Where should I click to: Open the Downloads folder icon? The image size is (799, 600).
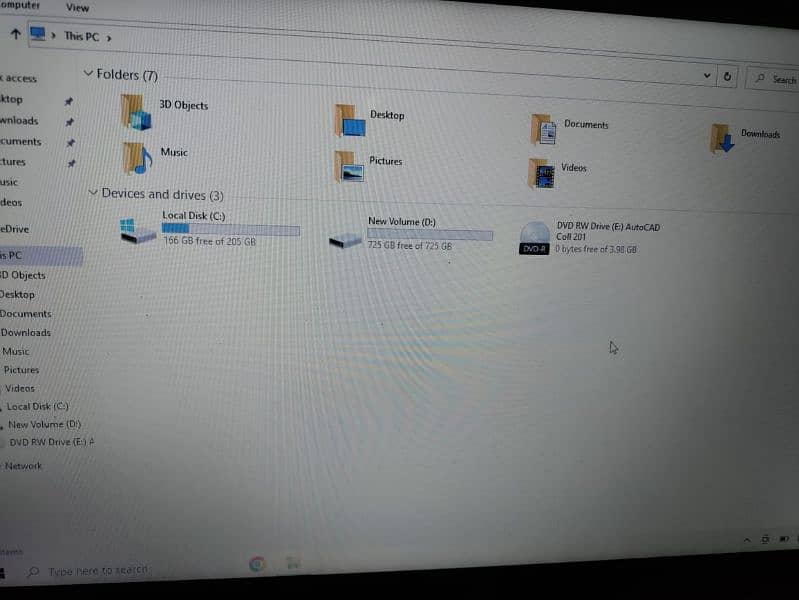(x=722, y=138)
